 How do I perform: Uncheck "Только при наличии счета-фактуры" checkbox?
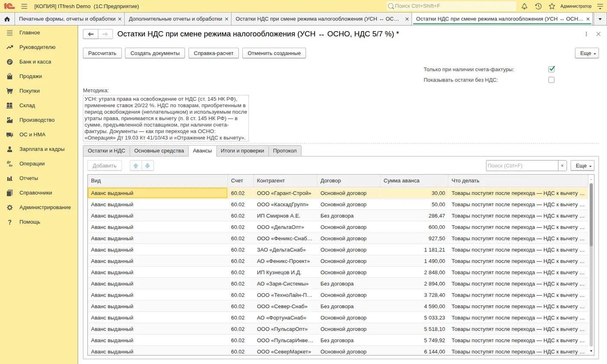552,69
